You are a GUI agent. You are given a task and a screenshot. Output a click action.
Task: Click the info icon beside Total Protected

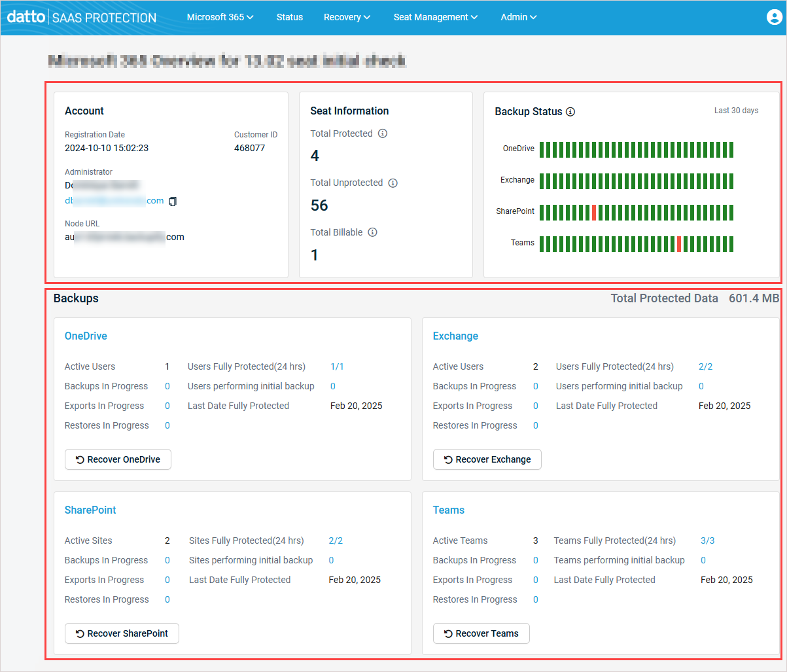coord(383,133)
